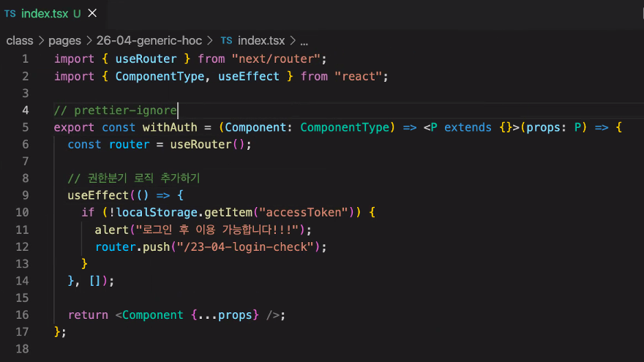Open the 'pages' breadcrumb folder
Viewport: 644px width, 362px height.
64,41
